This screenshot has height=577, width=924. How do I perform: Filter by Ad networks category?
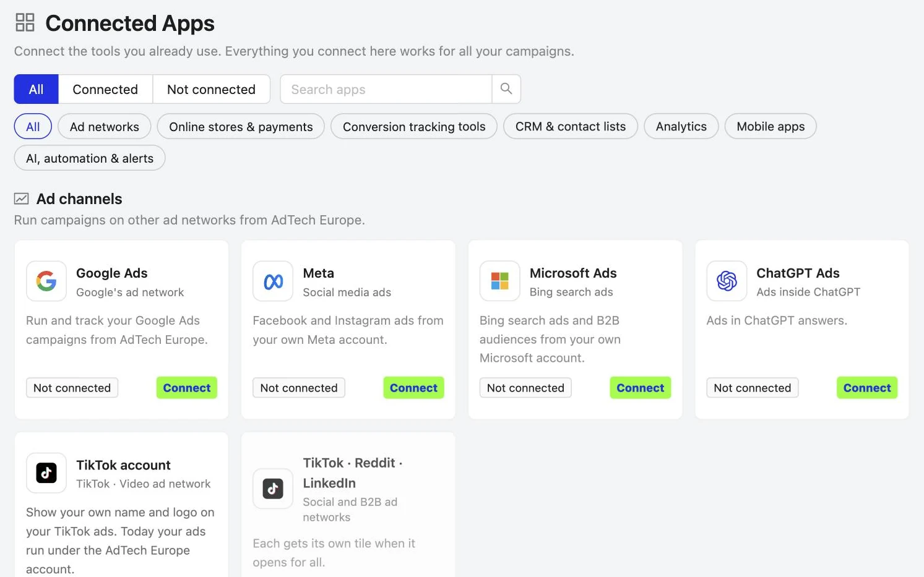(x=105, y=127)
